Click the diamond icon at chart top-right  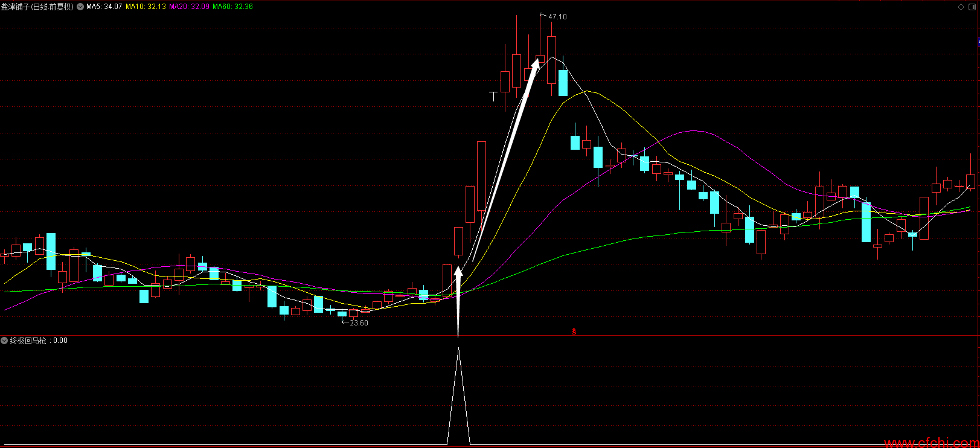[961, 7]
